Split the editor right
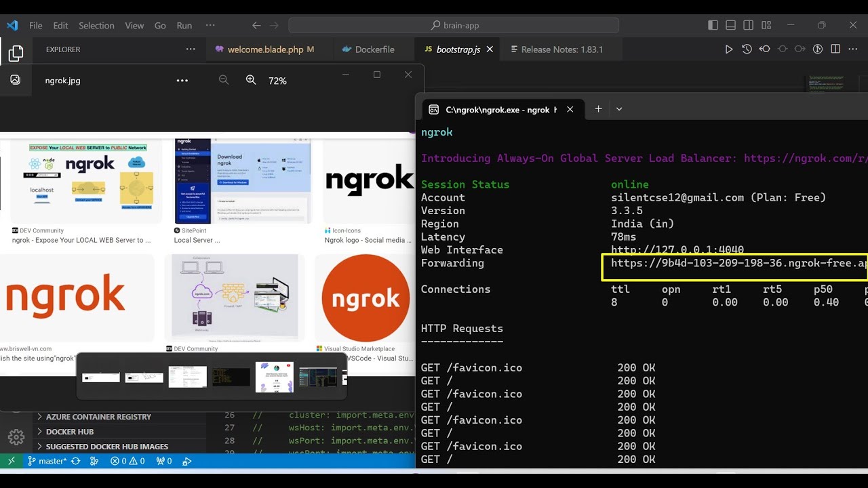The height and width of the screenshot is (488, 868). tap(835, 49)
